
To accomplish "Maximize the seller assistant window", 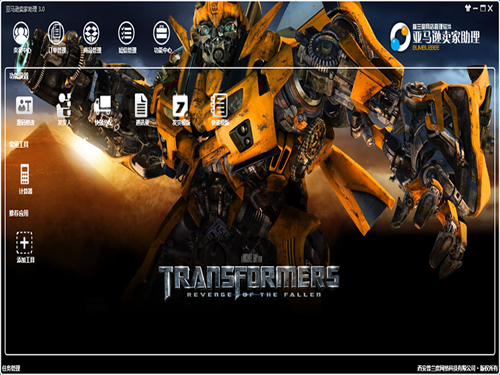I will point(483,9).
